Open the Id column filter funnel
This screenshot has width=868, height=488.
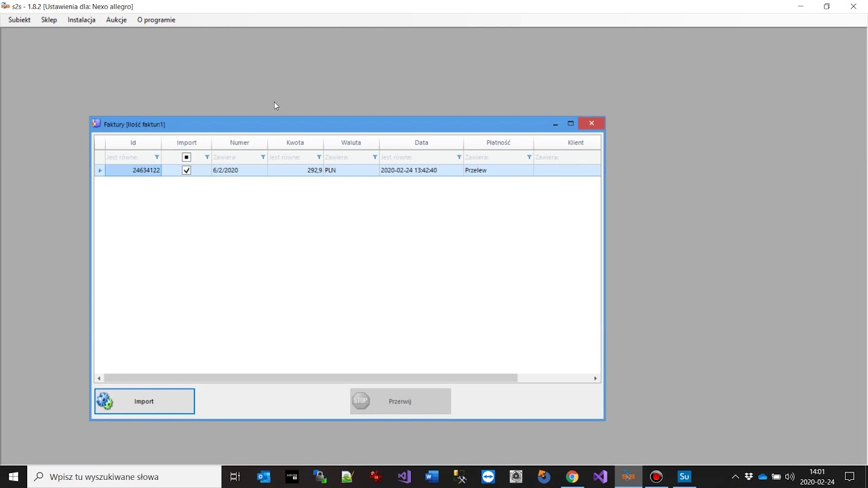[x=157, y=157]
